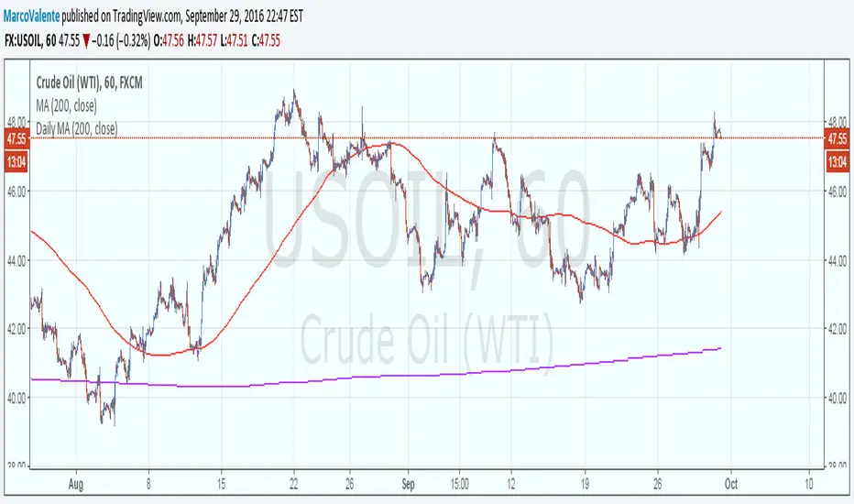
Task: Click the 42.00 label on right price axis
Action: [838, 329]
